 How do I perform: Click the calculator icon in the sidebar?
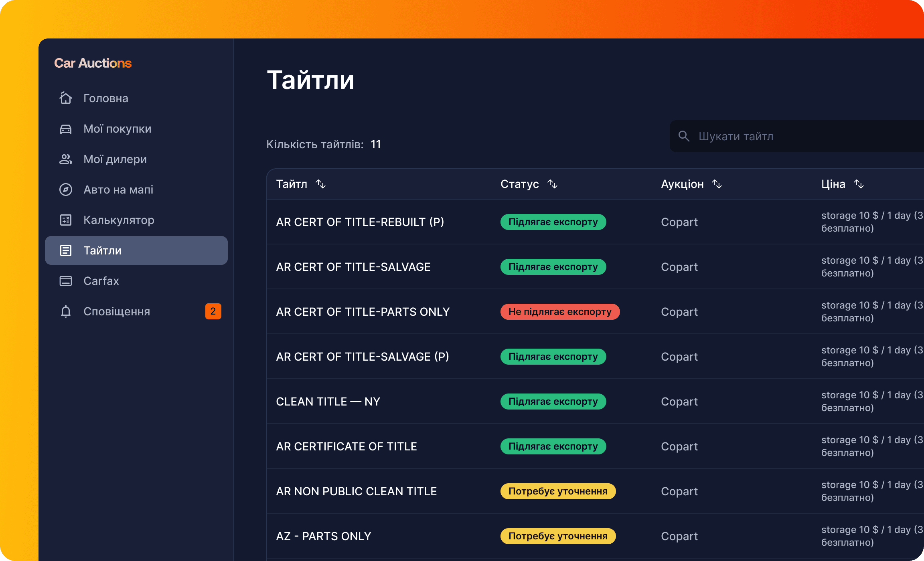66,220
